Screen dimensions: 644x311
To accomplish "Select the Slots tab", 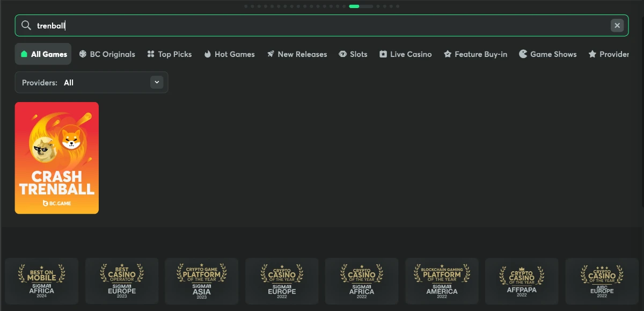I will (353, 54).
